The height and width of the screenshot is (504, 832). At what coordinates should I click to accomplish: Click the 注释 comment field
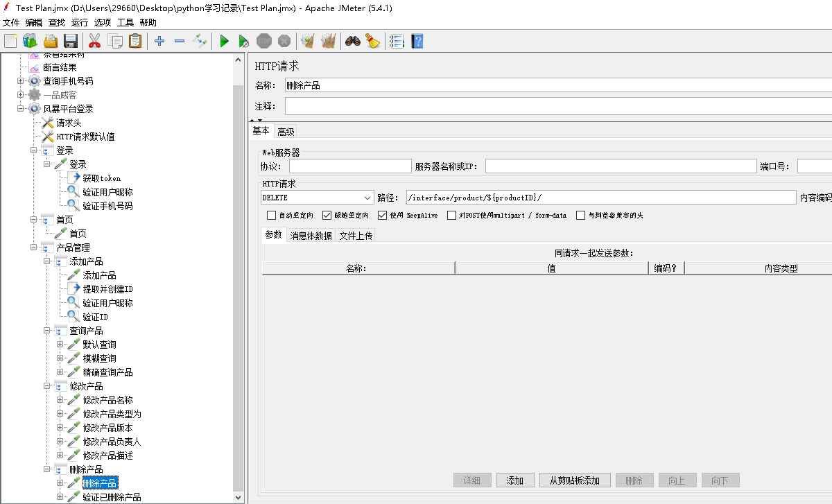click(558, 106)
